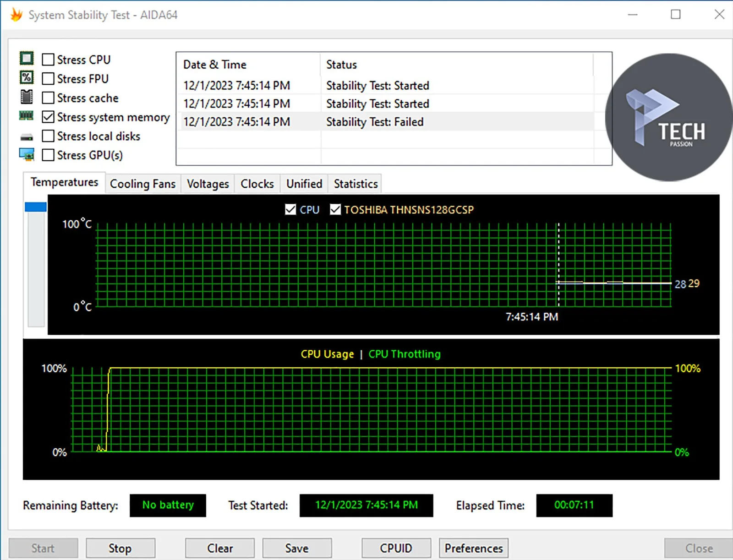Enable the Stress CPU checkbox
This screenshot has height=560, width=733.
(x=48, y=60)
